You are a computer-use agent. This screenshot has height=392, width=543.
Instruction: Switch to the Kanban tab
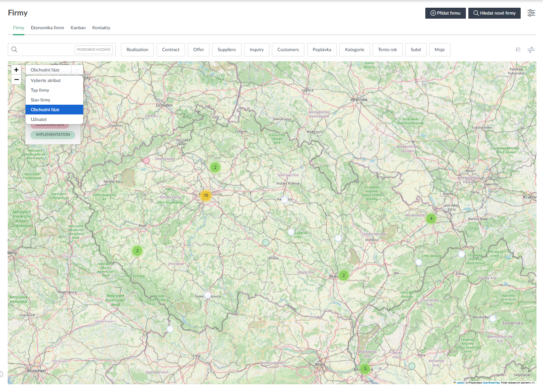pos(78,28)
